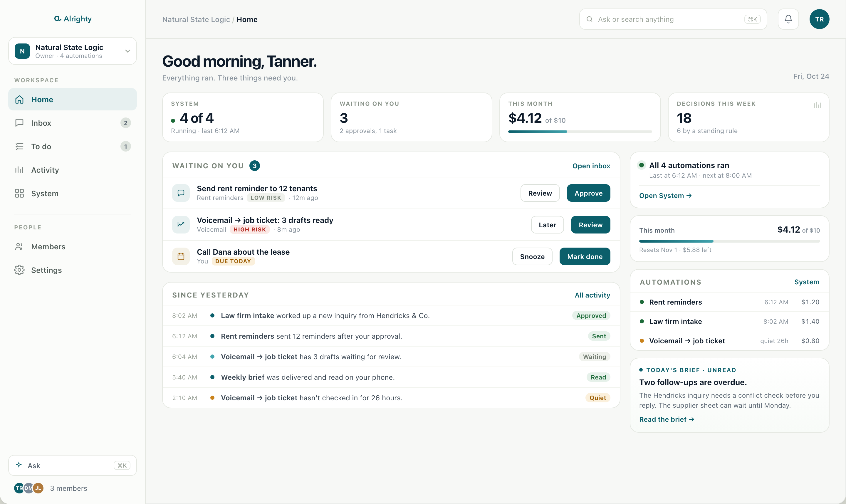Image resolution: width=846 pixels, height=504 pixels.
Task: Open System in sidebar
Action: pos(72,193)
